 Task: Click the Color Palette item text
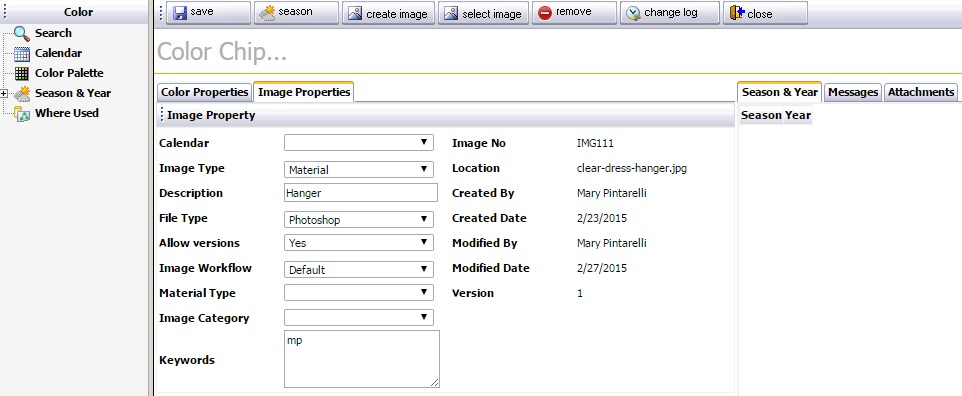(69, 73)
